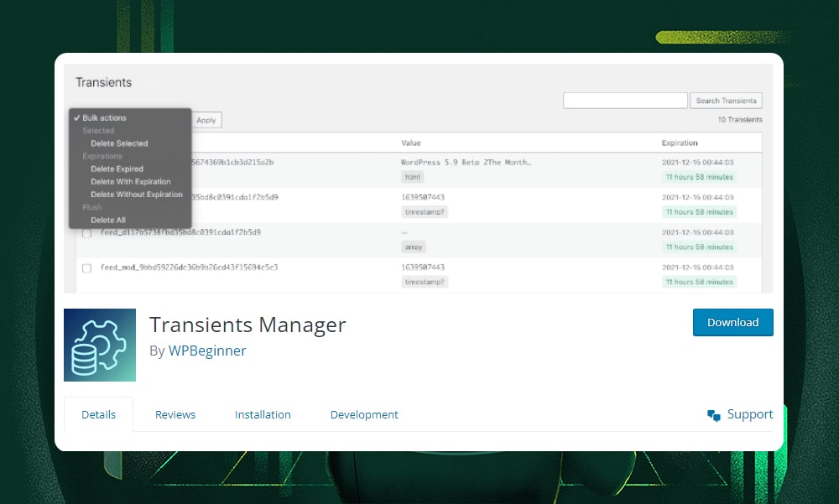This screenshot has height=504, width=839.
Task: Switch to the Reviews tab
Action: pos(175,414)
